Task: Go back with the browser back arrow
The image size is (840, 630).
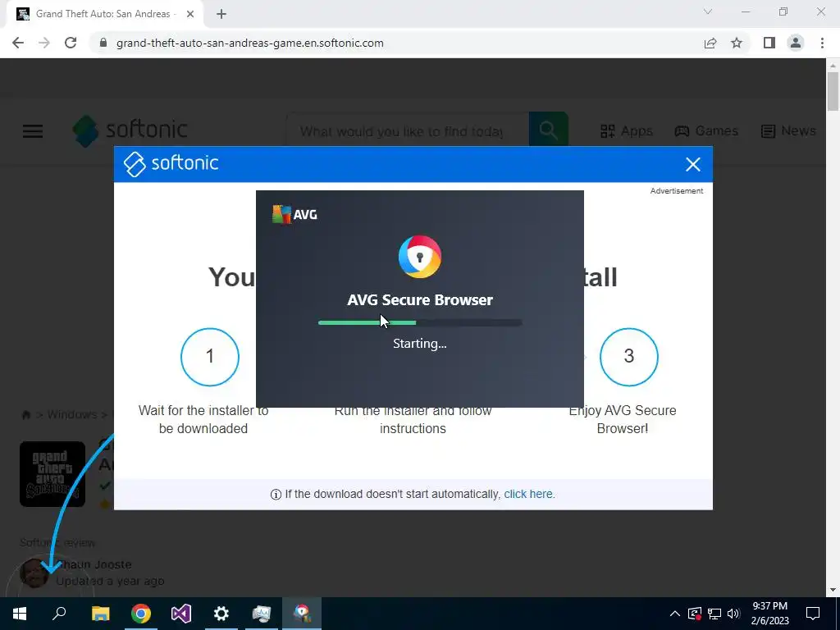Action: [18, 43]
